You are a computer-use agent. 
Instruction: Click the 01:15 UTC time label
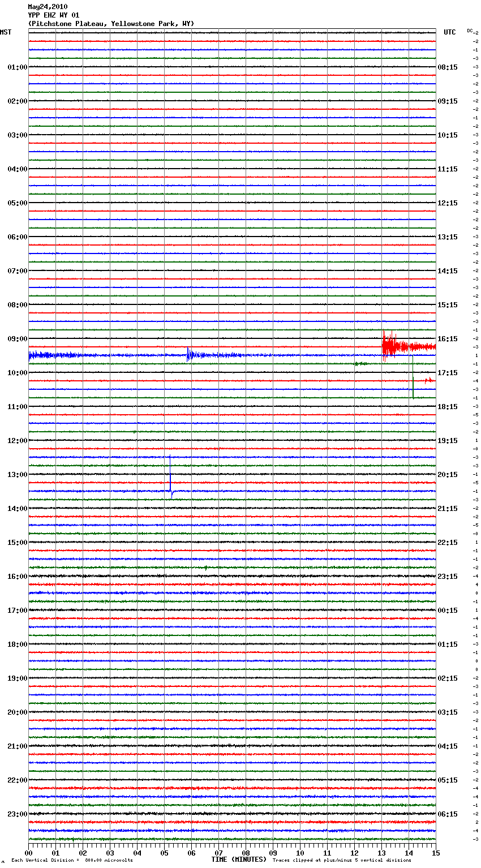coord(448,644)
